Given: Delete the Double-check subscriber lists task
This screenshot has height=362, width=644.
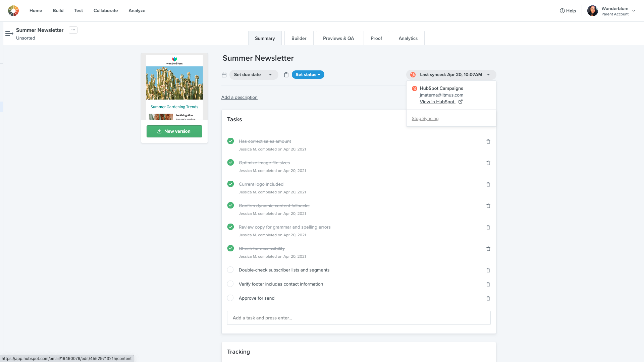Looking at the screenshot, I should (488, 270).
